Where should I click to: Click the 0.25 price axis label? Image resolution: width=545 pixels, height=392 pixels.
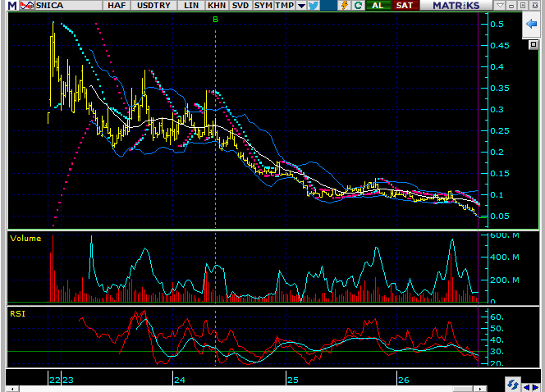click(500, 131)
